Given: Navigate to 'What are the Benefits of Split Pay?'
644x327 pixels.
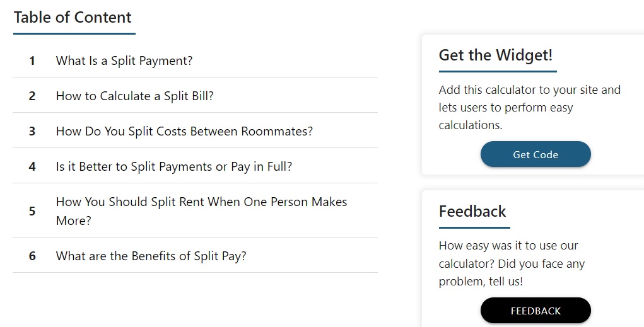Looking at the screenshot, I should 151,256.
